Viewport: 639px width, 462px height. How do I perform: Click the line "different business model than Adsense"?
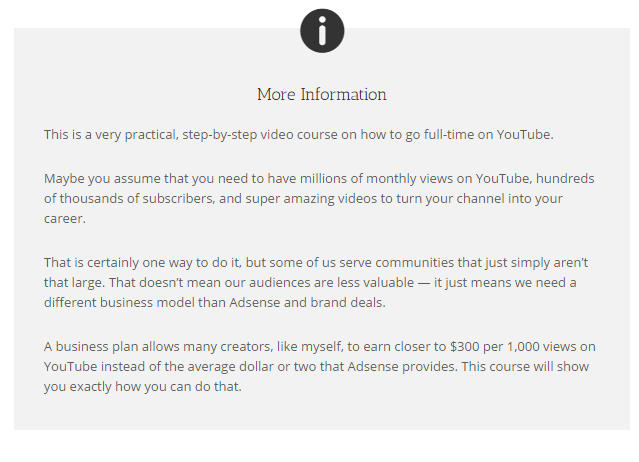(x=214, y=303)
